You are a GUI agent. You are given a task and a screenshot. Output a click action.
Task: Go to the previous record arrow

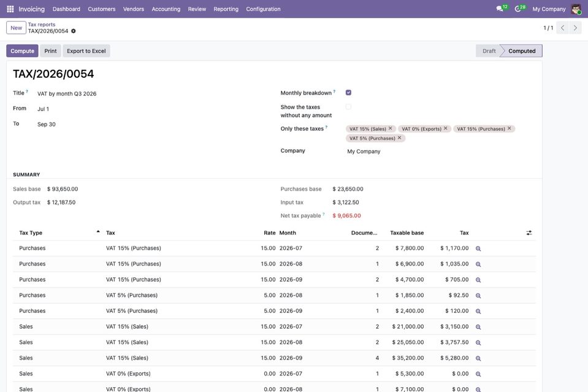(x=562, y=28)
